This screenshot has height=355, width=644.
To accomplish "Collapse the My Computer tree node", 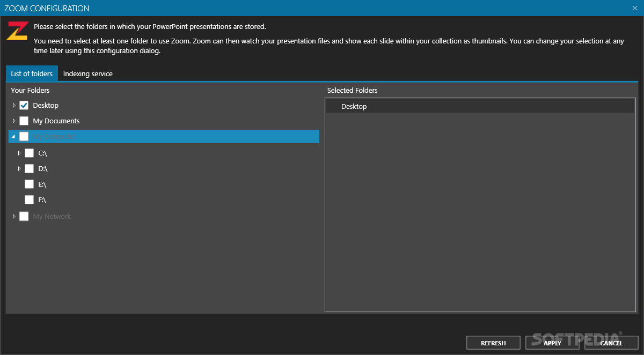I will [x=14, y=137].
